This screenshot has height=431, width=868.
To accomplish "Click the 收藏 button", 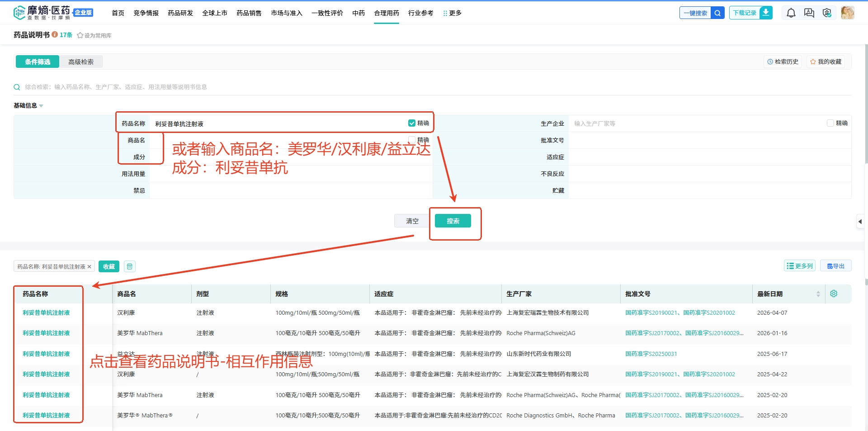I will (x=109, y=266).
